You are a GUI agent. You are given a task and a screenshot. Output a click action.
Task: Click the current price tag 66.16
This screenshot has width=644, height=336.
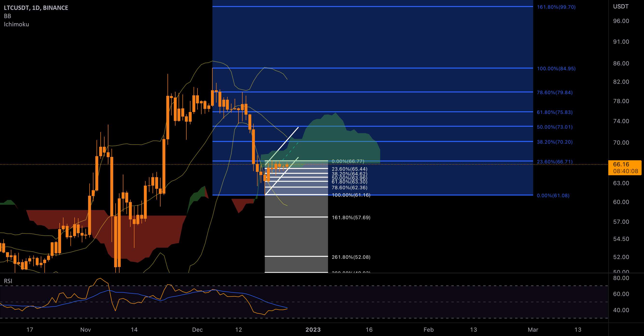coord(625,168)
